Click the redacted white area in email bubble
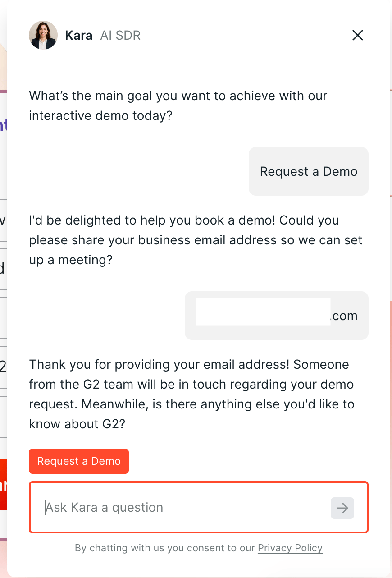 (263, 311)
